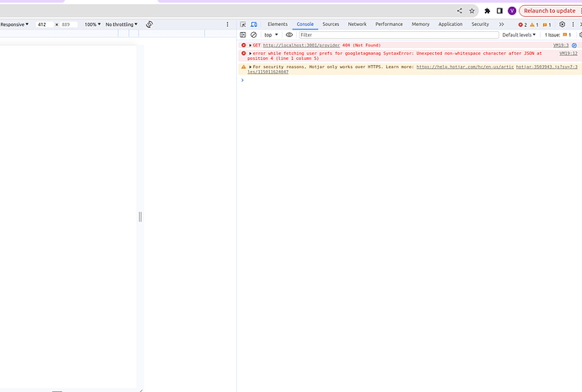Toggle the device toolbar icon

click(254, 24)
